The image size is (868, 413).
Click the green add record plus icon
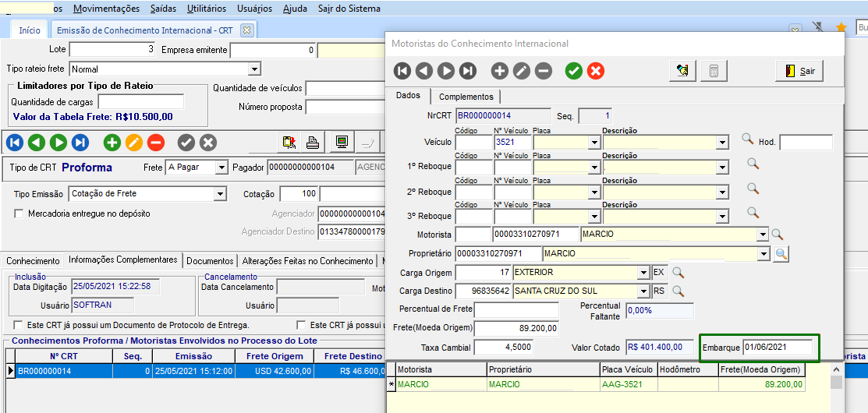pyautogui.click(x=112, y=143)
